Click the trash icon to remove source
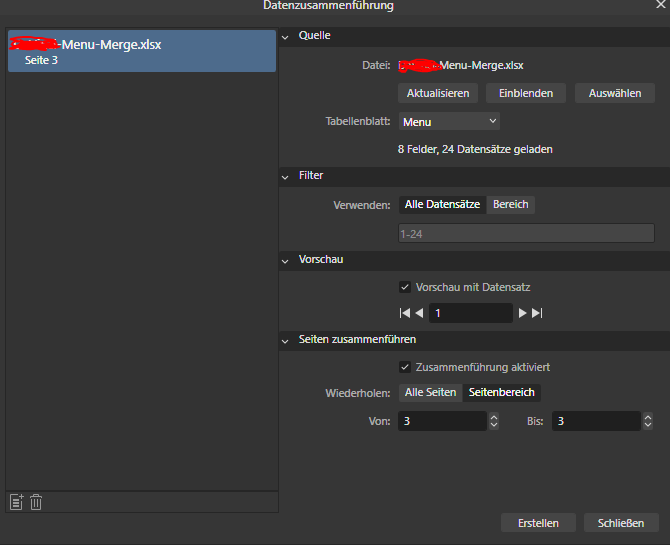The width and height of the screenshot is (670, 545). [x=36, y=502]
